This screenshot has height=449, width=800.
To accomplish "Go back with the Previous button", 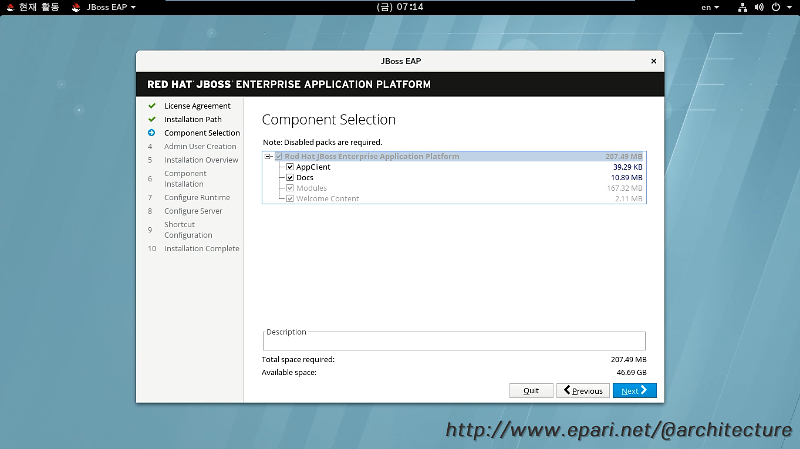I will [x=583, y=390].
